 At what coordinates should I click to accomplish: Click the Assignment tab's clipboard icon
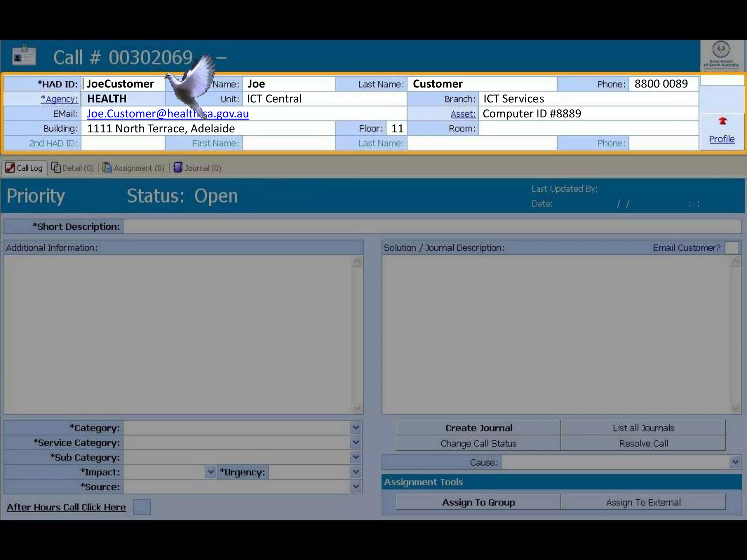click(x=107, y=168)
